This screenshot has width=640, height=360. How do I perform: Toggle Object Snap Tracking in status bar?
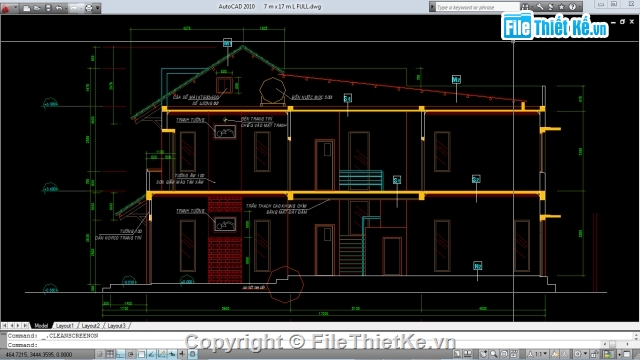(151, 354)
